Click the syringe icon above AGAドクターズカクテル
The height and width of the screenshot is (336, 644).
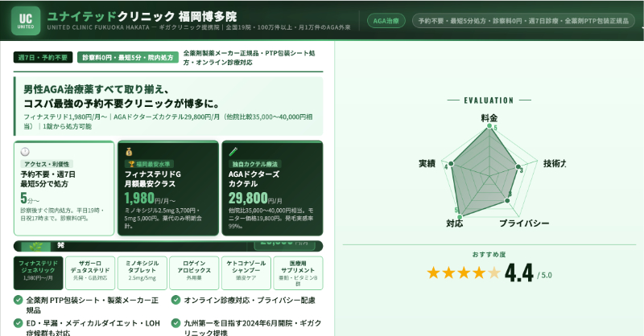tap(233, 151)
